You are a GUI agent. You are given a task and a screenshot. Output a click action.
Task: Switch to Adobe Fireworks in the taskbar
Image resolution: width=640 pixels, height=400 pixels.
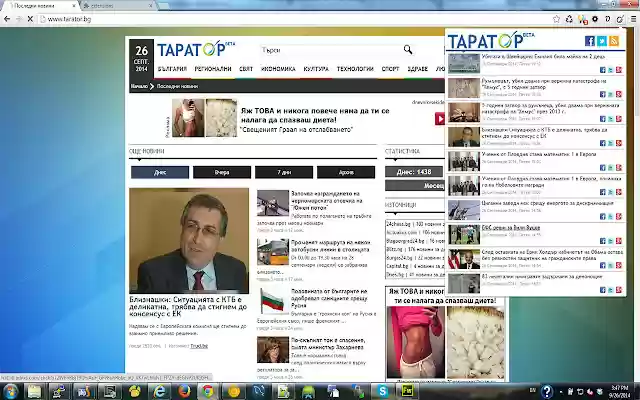tap(407, 391)
